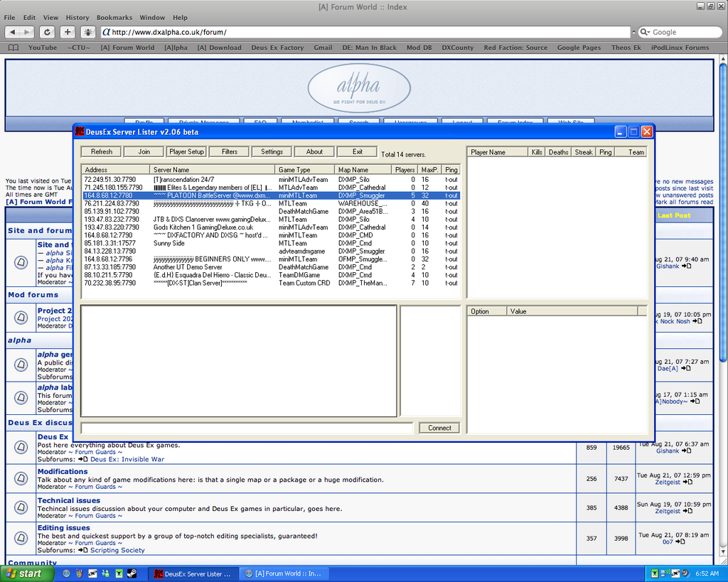Go back using Safari's back arrow
728x582 pixels.
point(13,32)
